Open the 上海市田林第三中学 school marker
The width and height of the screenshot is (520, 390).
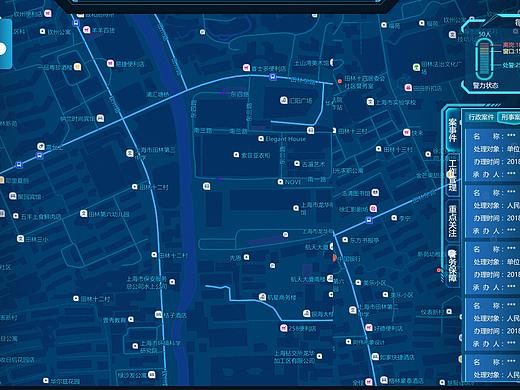pyautogui.click(x=130, y=153)
